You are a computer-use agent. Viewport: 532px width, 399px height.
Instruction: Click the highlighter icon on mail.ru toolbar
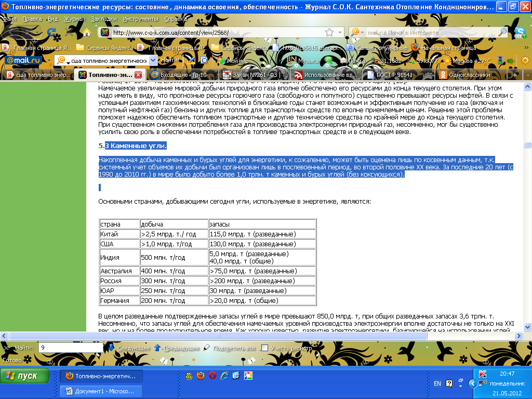[191, 60]
